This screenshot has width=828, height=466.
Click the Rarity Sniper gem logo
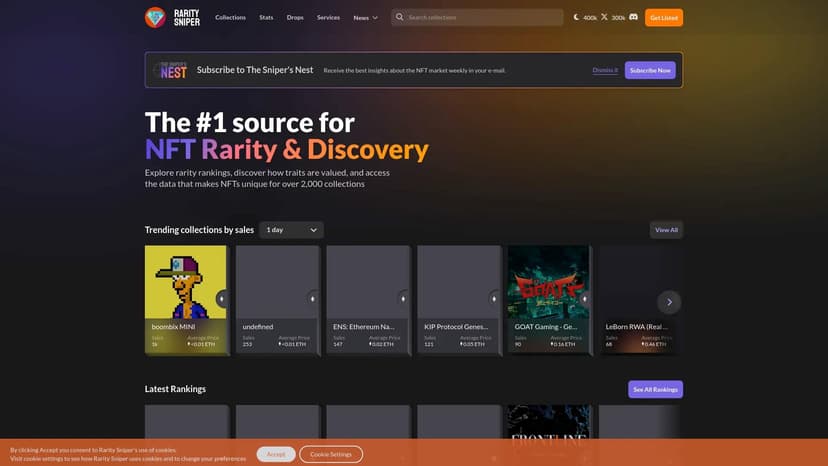click(x=155, y=17)
